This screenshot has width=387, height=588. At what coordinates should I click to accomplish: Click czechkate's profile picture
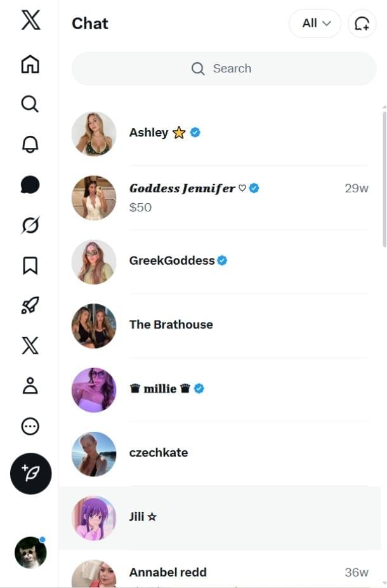pos(93,453)
